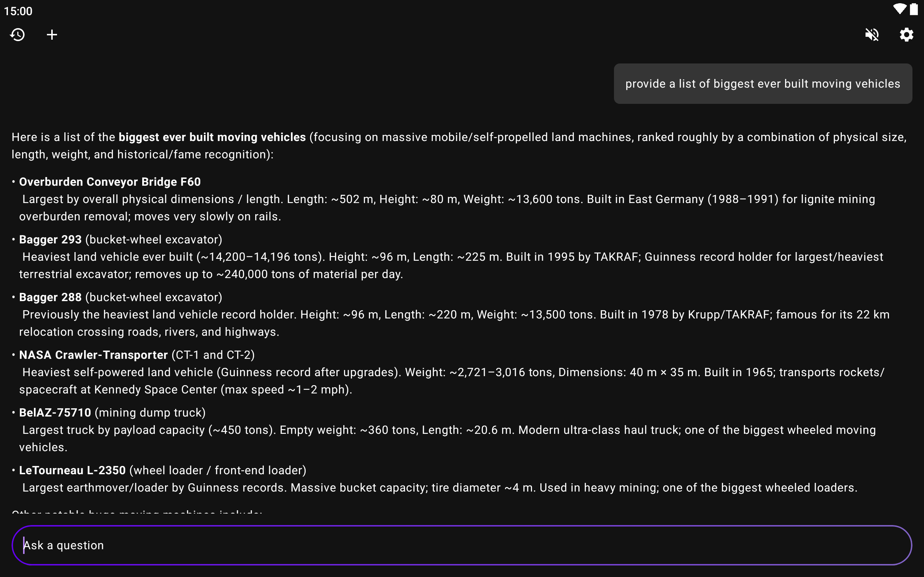
Task: Click the LeTourneau L-2350 heading
Action: click(x=73, y=470)
